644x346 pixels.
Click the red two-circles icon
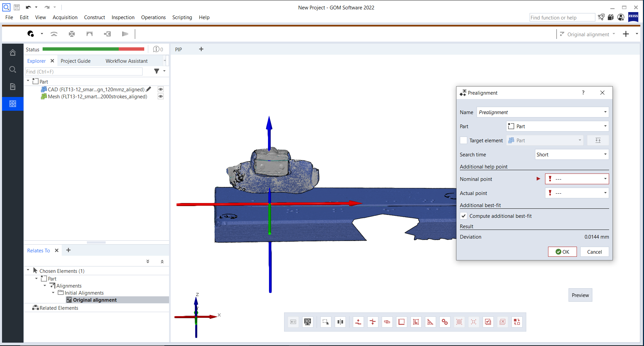[x=445, y=322]
